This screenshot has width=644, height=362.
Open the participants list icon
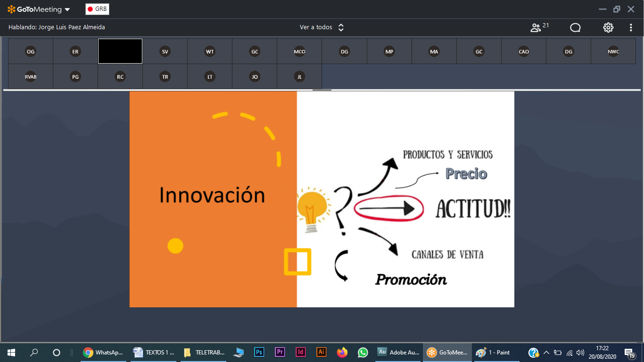536,27
